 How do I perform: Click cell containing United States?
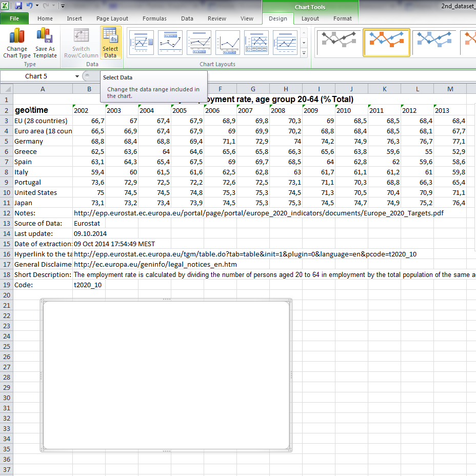coord(43,193)
